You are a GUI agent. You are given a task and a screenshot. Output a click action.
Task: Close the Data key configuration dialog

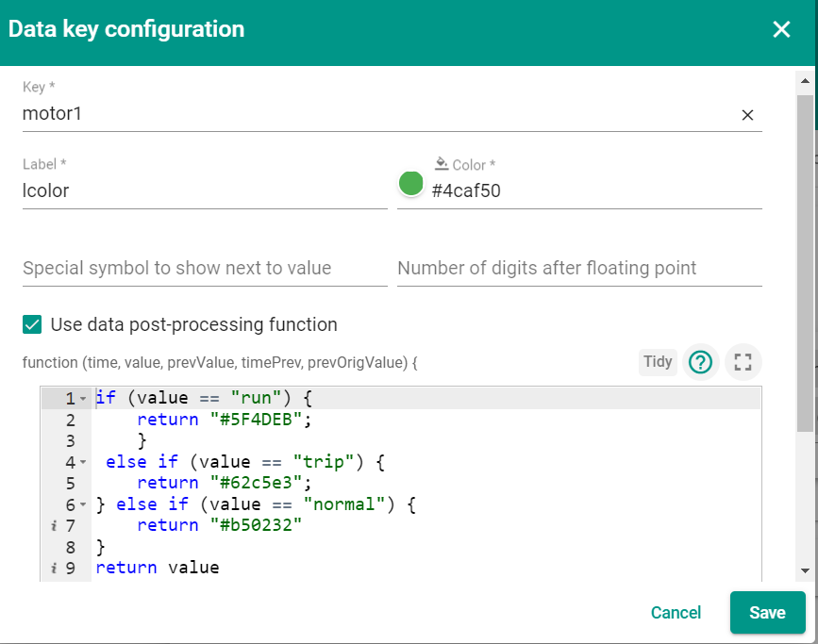point(781,29)
